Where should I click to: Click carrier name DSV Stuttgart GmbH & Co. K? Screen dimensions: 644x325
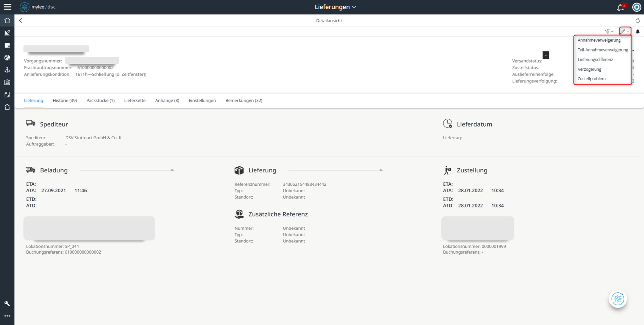(x=93, y=138)
